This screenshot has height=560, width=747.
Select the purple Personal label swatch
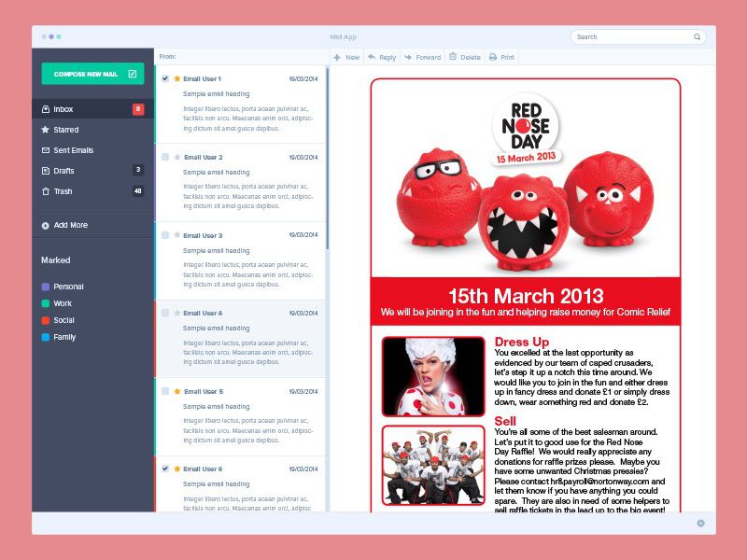[x=46, y=287]
